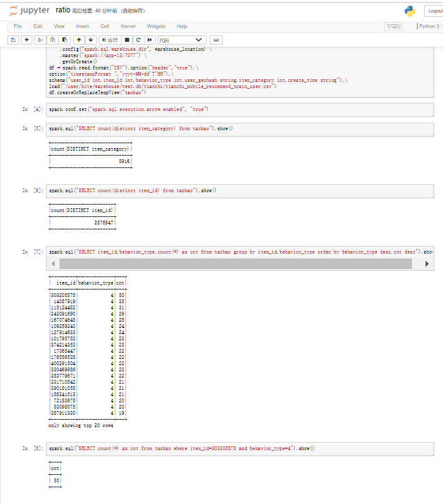Screen dimensions: 443x504
Task: Click the last checkpoint 40 分钟前 text
Action: click(94, 11)
